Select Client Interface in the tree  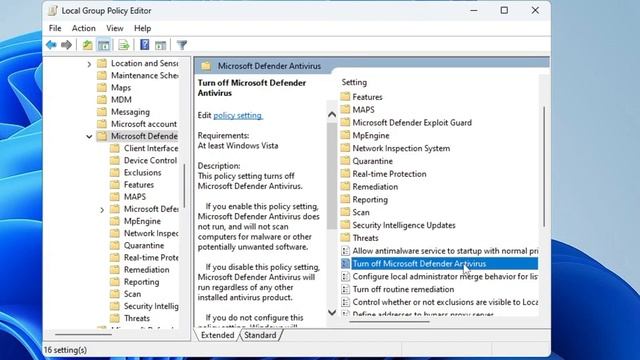tap(144, 148)
